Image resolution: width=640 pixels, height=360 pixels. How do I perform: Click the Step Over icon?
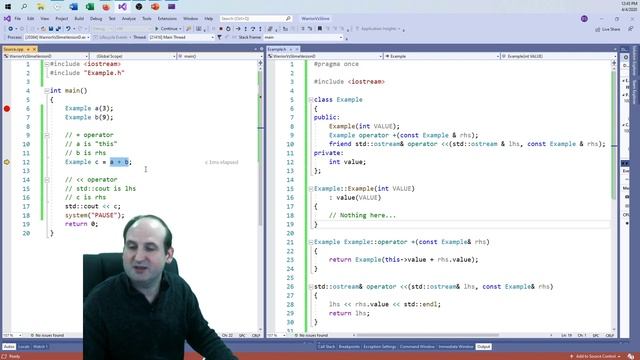pos(253,29)
